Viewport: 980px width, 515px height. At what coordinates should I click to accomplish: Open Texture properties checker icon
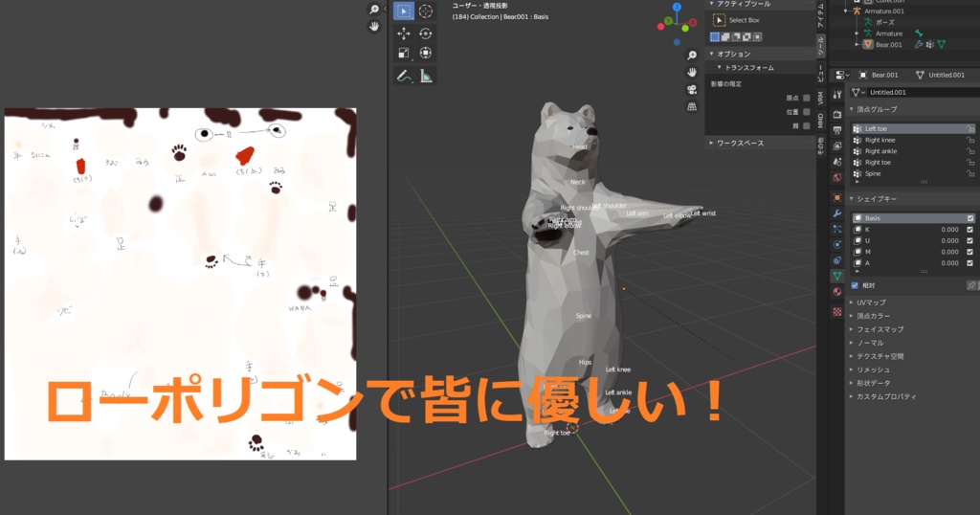(x=837, y=311)
